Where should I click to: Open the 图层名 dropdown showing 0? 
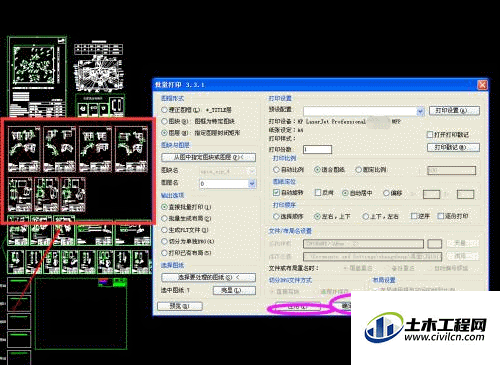252,184
